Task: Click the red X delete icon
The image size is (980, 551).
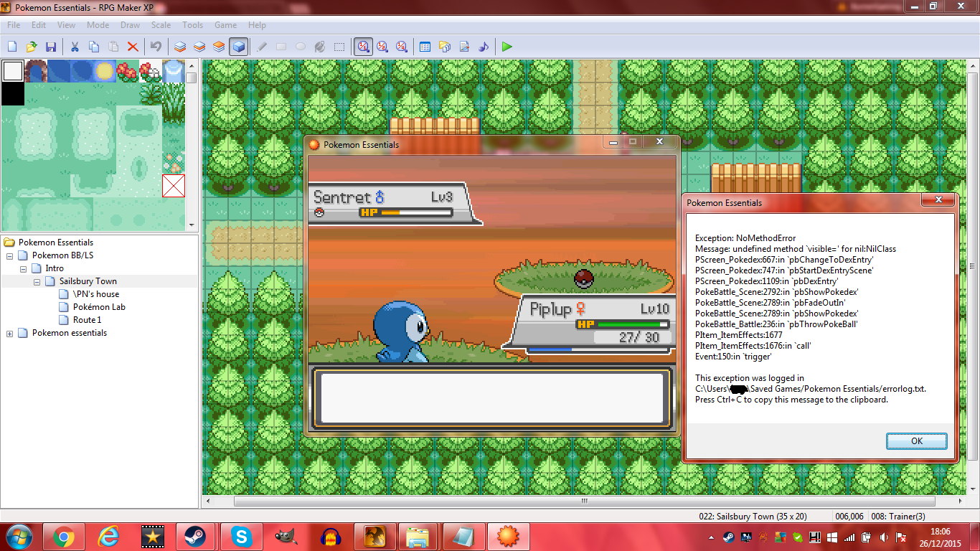Action: (132, 47)
